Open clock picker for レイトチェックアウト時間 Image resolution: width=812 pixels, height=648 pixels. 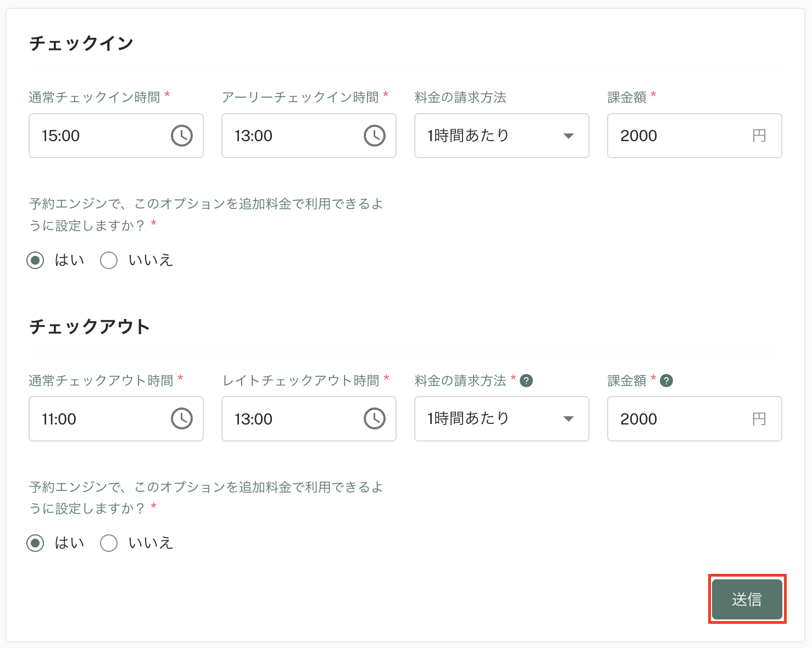click(x=375, y=419)
